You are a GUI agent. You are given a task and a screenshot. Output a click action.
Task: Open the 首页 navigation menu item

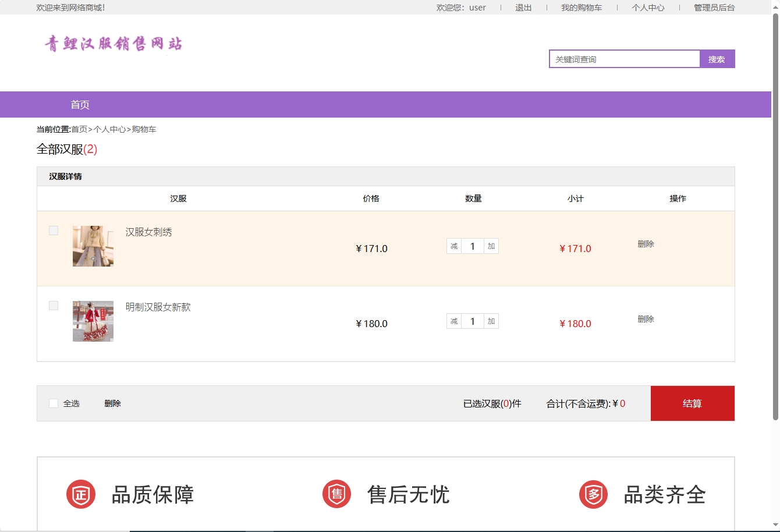80,104
